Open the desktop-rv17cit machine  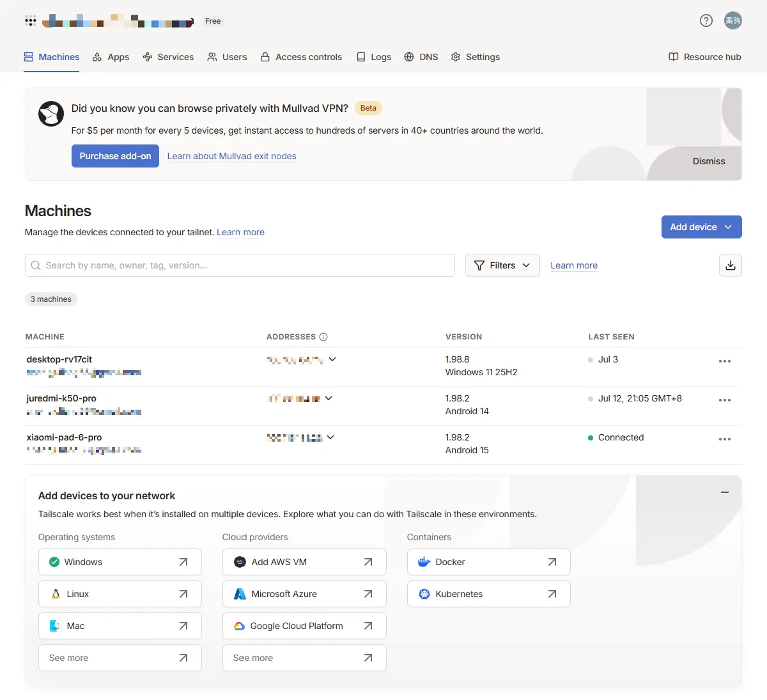coord(59,359)
